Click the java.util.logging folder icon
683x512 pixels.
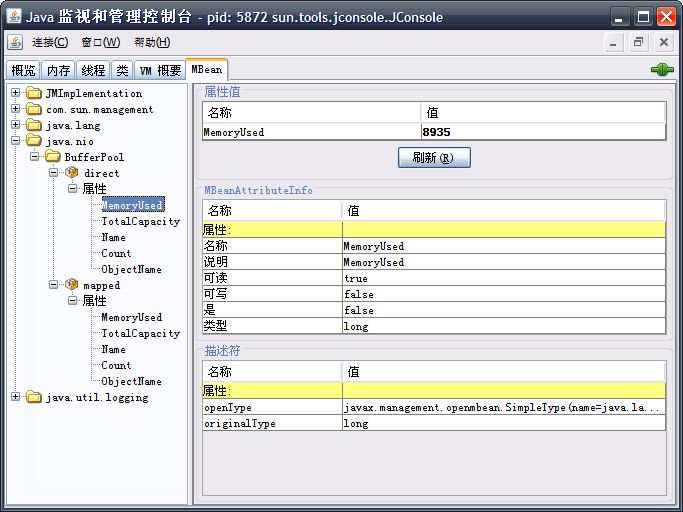tap(34, 397)
